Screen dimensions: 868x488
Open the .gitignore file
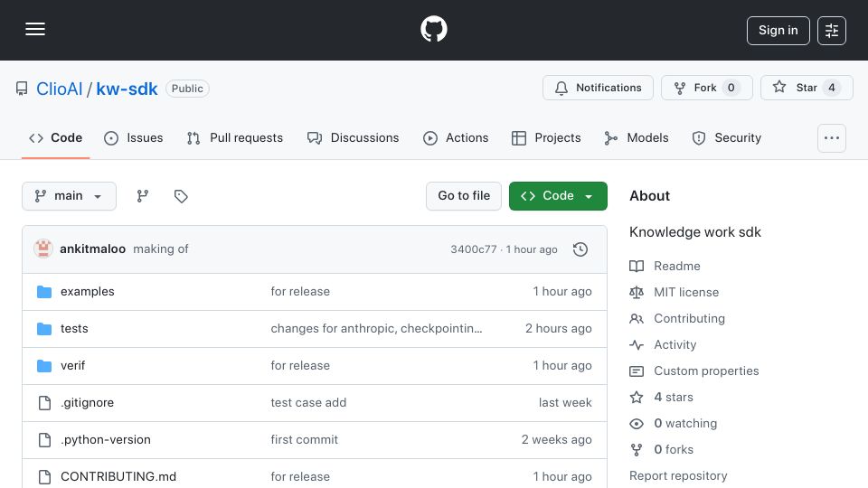(87, 403)
